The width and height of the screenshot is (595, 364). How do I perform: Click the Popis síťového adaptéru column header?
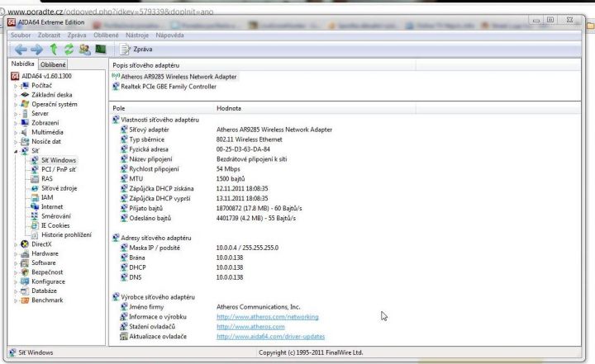[262, 65]
